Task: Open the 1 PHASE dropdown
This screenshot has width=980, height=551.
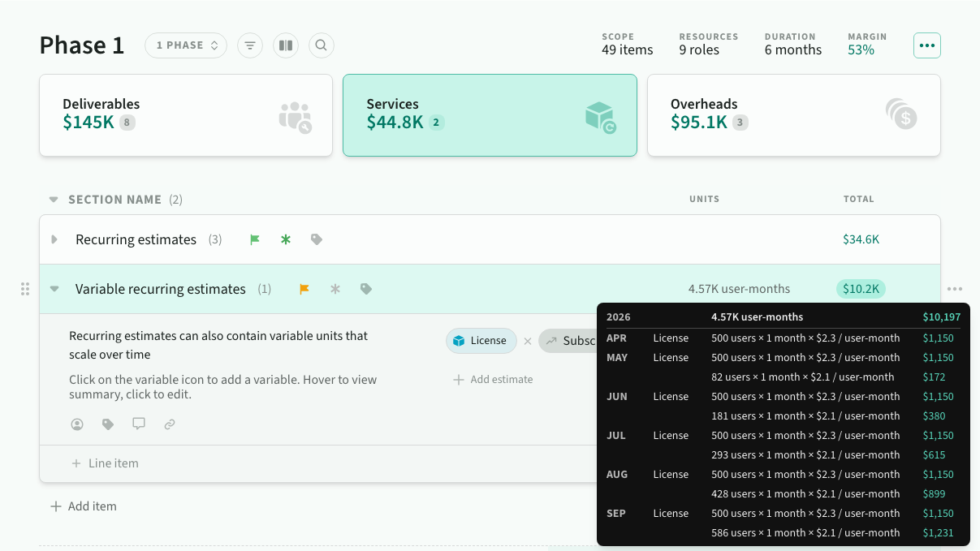Action: click(x=187, y=45)
